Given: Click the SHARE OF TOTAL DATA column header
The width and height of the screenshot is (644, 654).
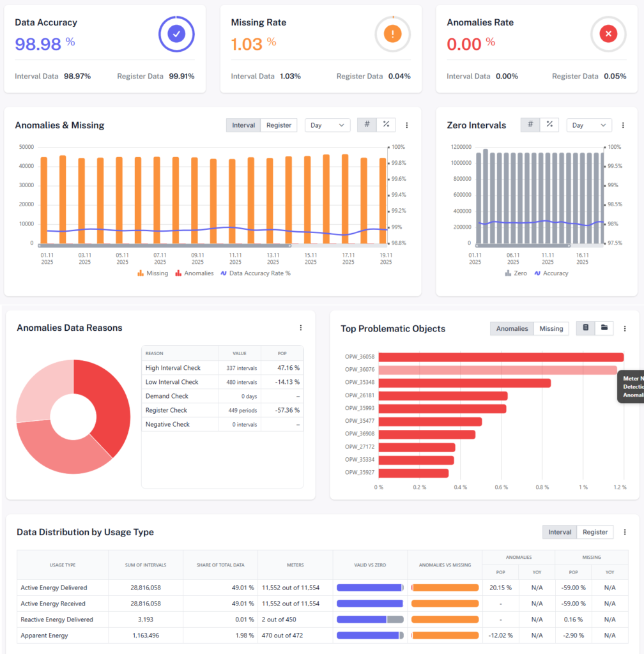Looking at the screenshot, I should [x=220, y=565].
